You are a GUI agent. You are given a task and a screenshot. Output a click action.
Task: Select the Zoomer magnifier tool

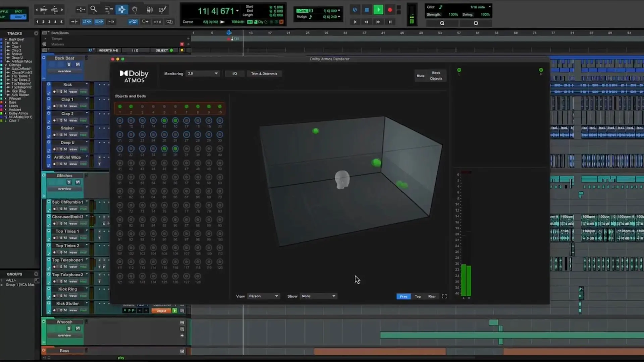(94, 9)
